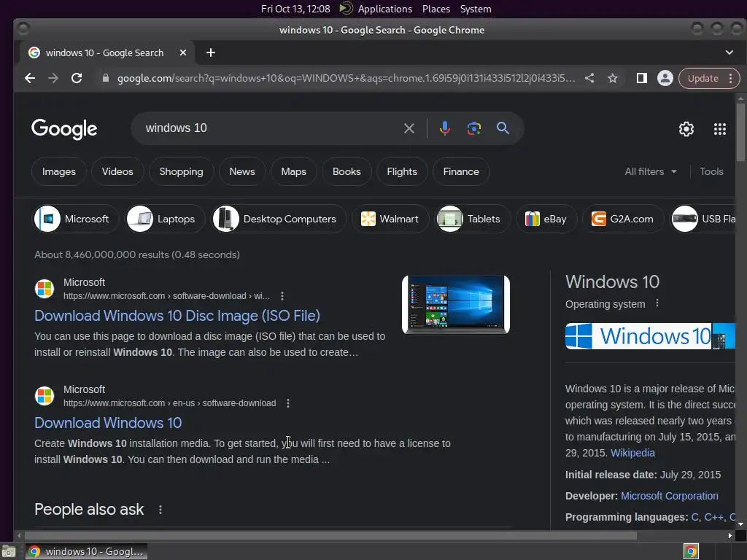
Task: Click the Update button in Chrome
Action: pos(703,79)
